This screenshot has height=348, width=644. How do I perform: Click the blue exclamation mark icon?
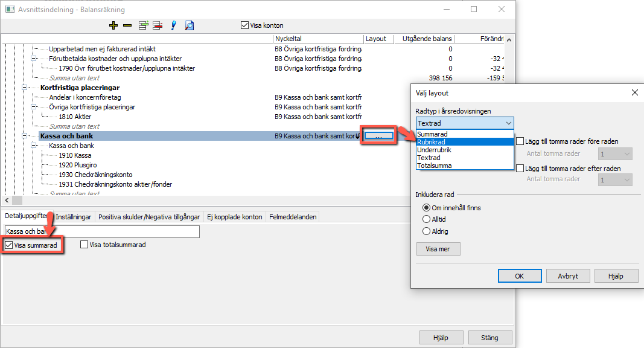point(173,25)
